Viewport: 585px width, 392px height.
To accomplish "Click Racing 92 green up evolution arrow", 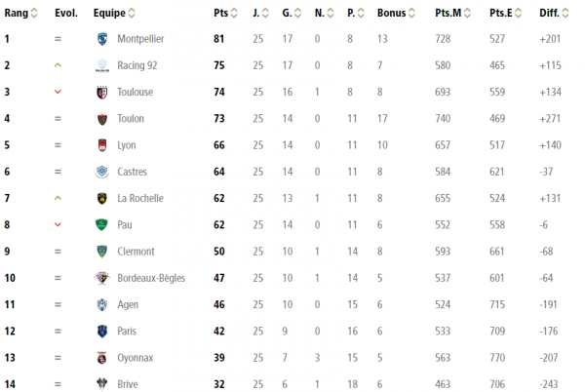I will click(x=58, y=65).
